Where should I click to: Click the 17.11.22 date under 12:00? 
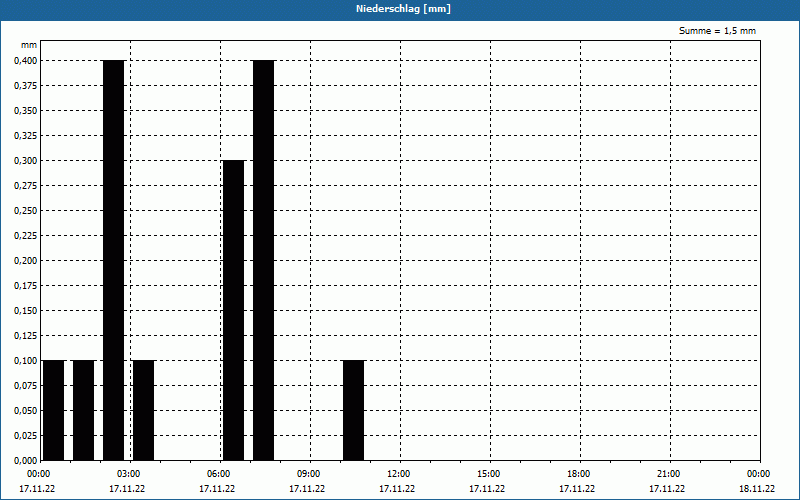397,489
